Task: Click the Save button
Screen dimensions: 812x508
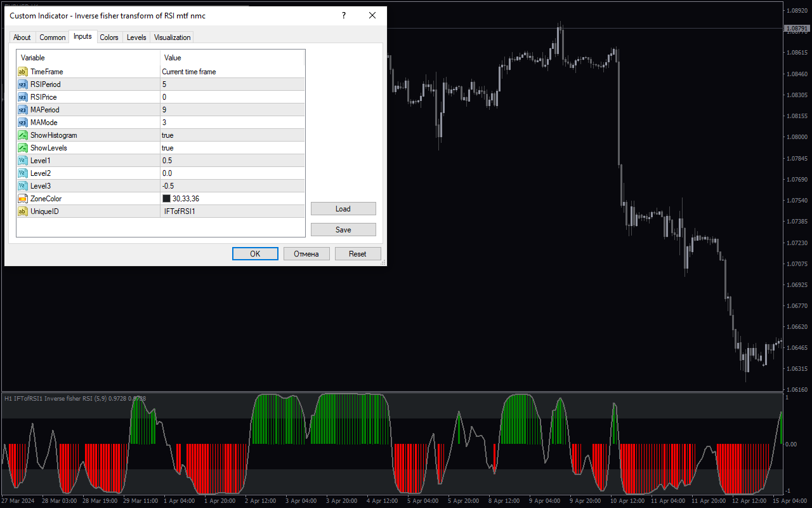Action: coord(343,230)
